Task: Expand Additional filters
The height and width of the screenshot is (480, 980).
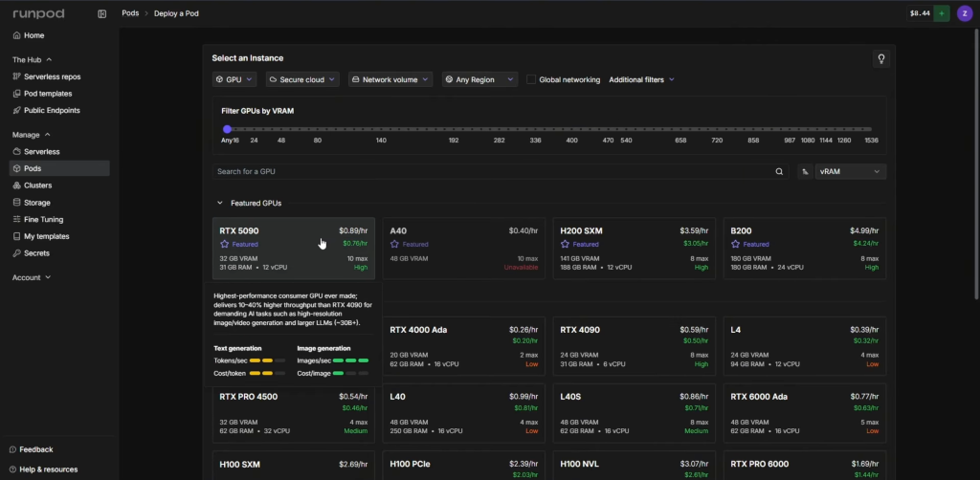Action: (x=641, y=80)
